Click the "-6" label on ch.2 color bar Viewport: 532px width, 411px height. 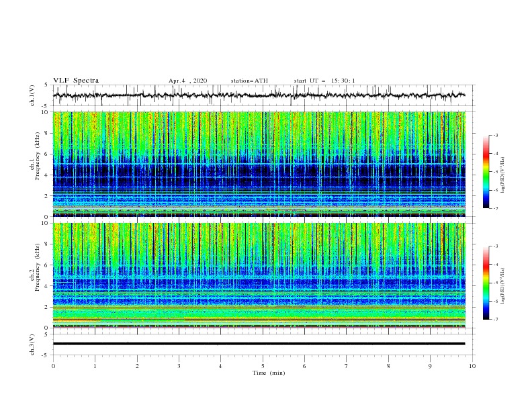496,301
